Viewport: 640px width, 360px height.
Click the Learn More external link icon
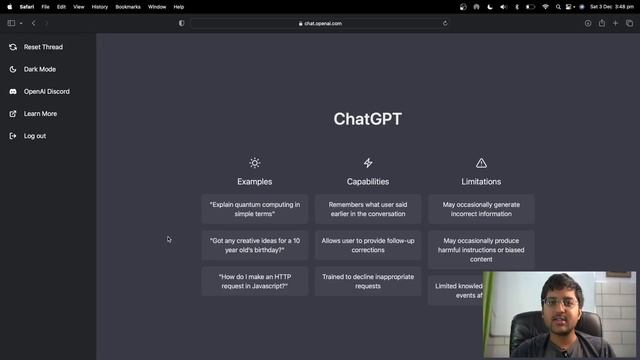click(13, 114)
